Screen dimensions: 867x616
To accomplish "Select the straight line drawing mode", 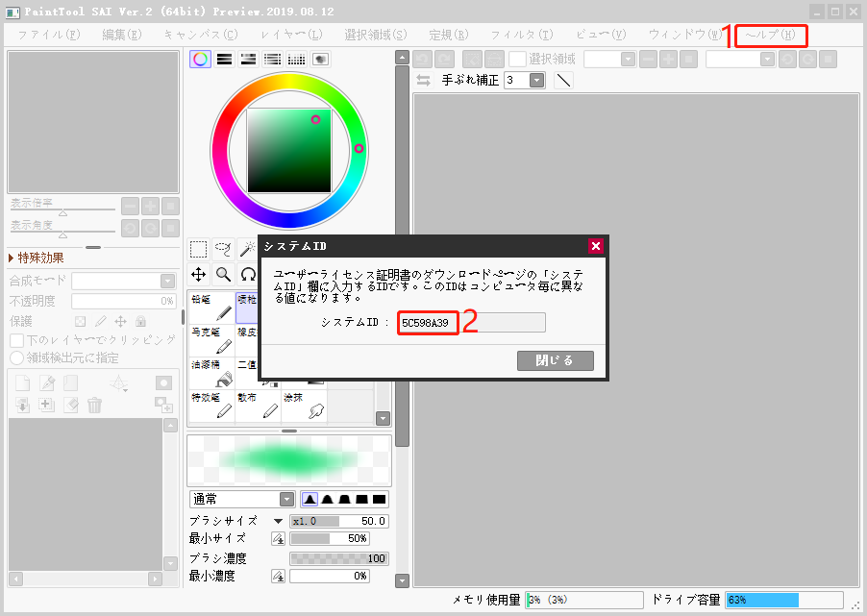I will pyautogui.click(x=563, y=80).
